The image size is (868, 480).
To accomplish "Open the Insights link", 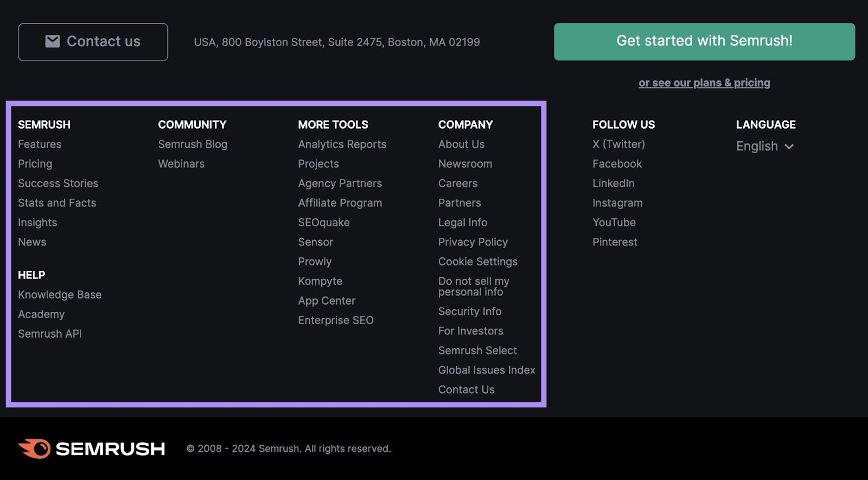I will coord(37,222).
